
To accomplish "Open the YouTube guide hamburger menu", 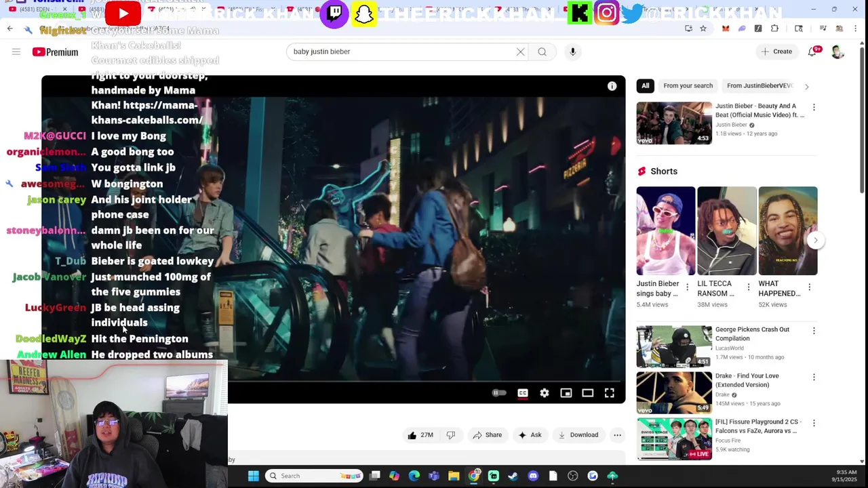I will (16, 52).
